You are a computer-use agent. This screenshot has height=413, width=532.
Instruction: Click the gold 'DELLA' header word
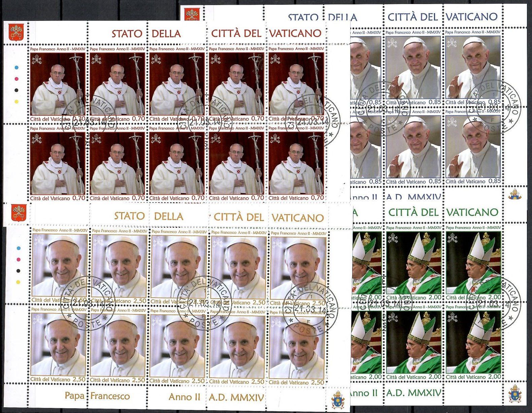coord(169,216)
